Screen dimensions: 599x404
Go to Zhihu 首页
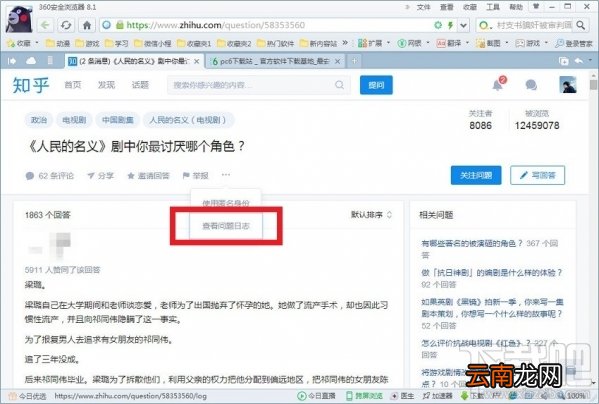tap(73, 85)
